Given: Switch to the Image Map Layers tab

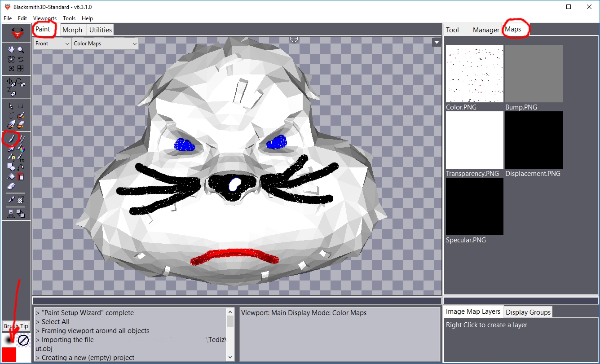Looking at the screenshot, I should [x=473, y=311].
